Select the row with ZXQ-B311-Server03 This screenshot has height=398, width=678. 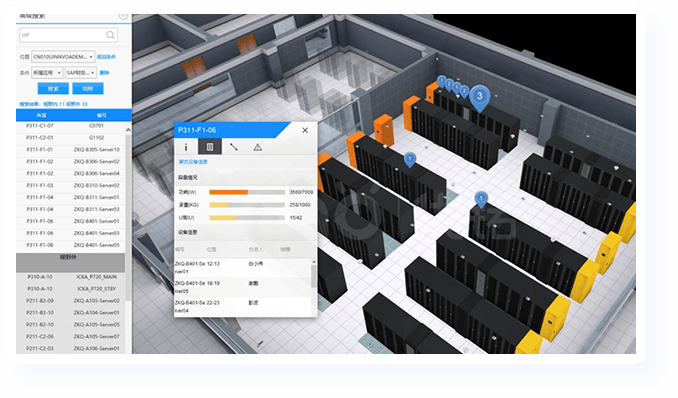click(71, 209)
